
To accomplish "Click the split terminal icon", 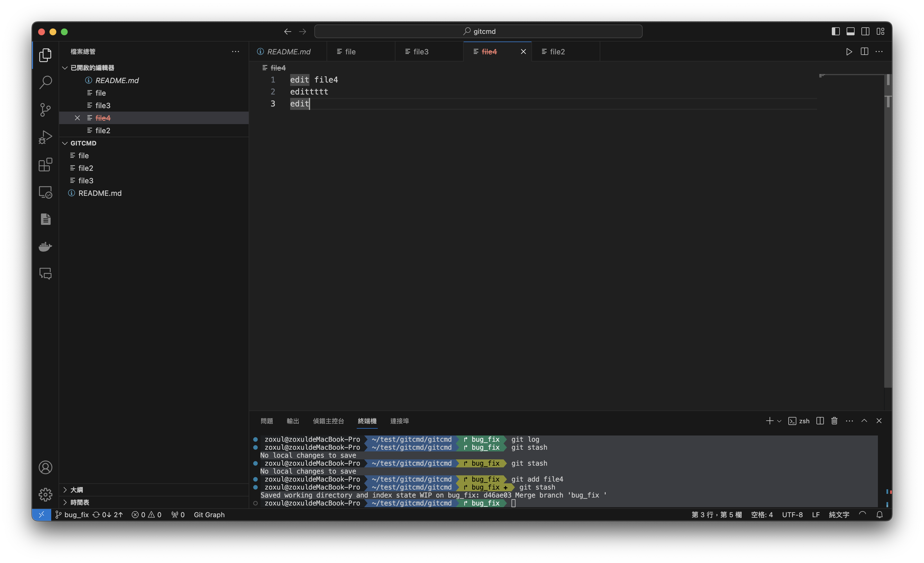I will pos(820,421).
